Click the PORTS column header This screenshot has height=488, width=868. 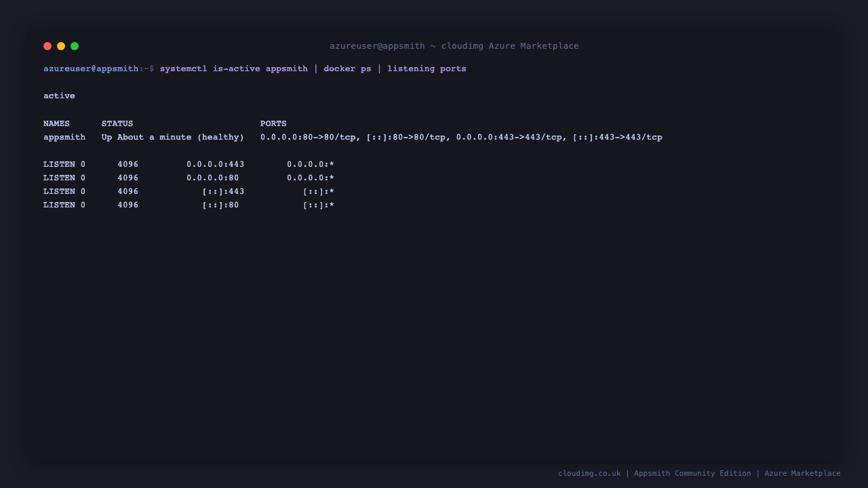click(x=273, y=124)
